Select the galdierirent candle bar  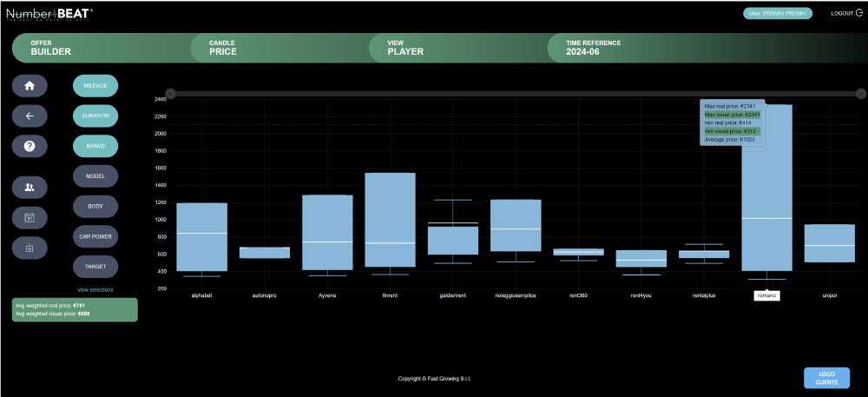[x=453, y=241]
